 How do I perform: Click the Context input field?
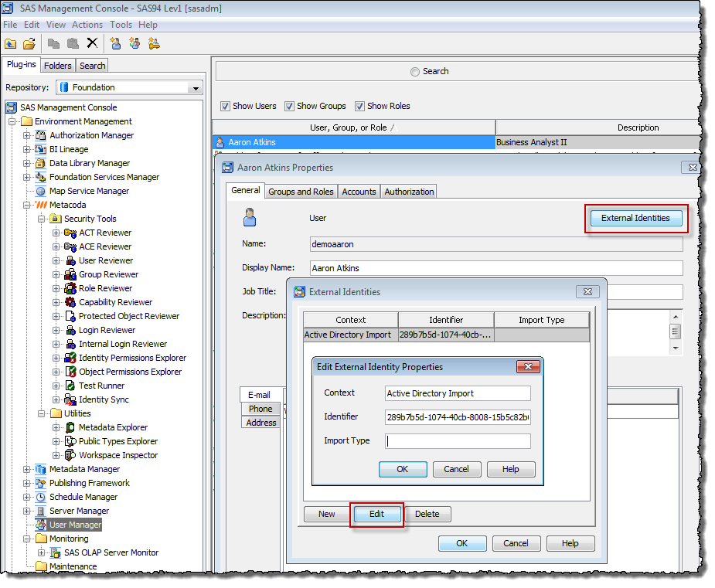click(458, 393)
